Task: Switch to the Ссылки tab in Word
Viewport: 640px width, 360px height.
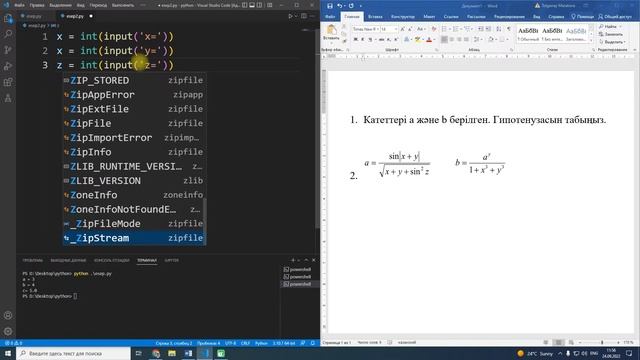Action: (x=451, y=17)
